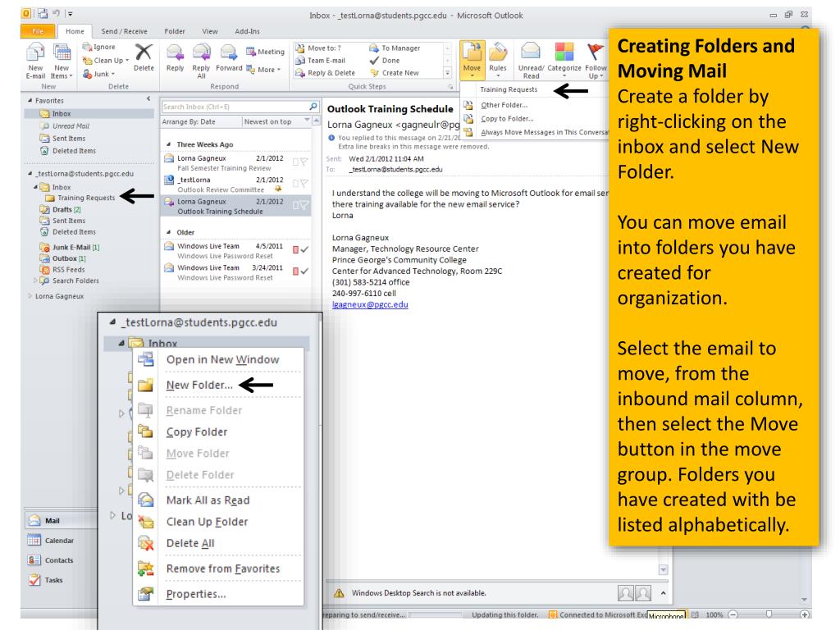Screen dimensions: 840x630
Task: Open the Training Requests folder in the tree
Action: tap(80, 198)
